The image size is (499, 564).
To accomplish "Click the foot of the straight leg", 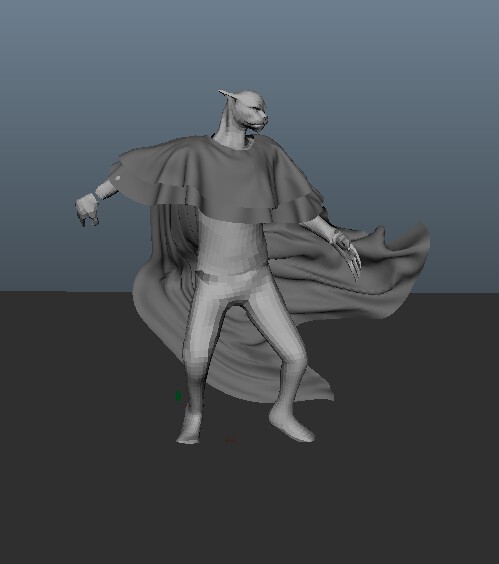I will (189, 429).
